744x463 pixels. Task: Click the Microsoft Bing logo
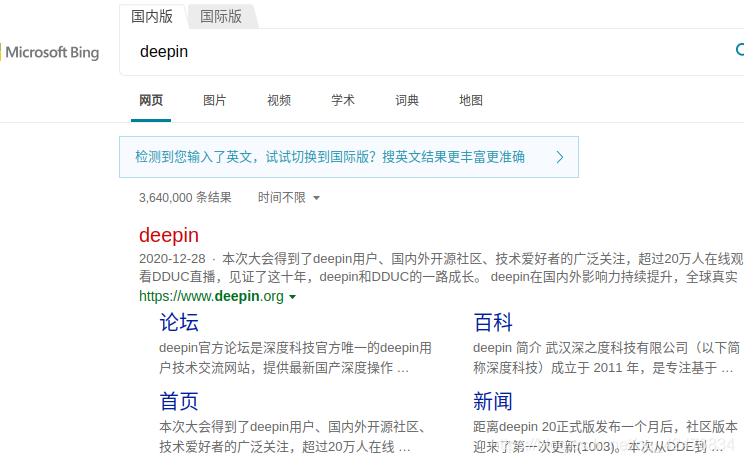pos(50,52)
